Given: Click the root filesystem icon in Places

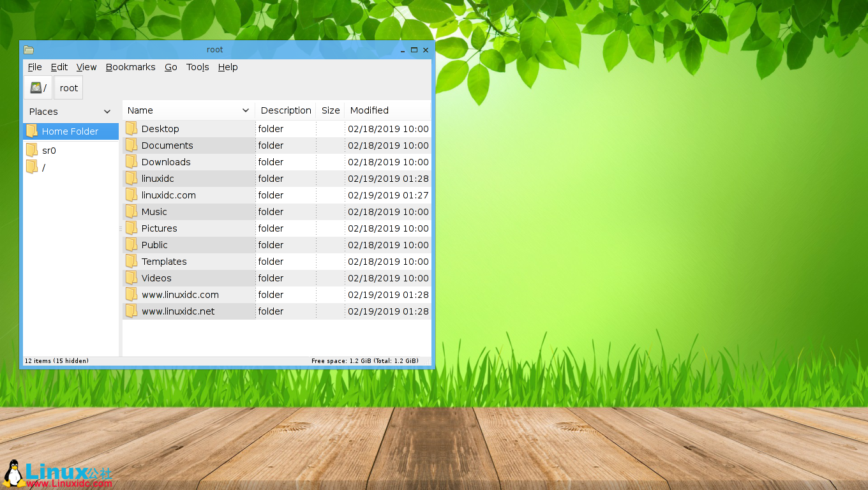Looking at the screenshot, I should coord(32,167).
